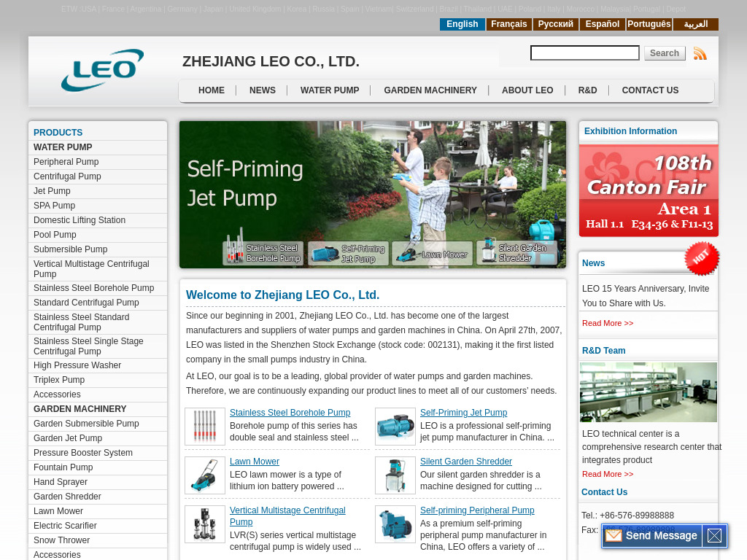The image size is (747, 560).
Task: Open Centrifugal Pump in the sidebar
Action: coord(67,176)
